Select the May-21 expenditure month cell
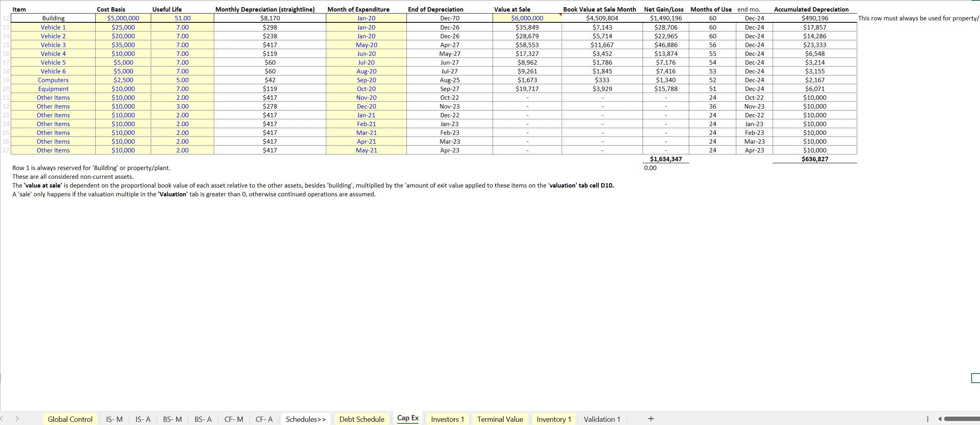The height and width of the screenshot is (425, 980). pyautogui.click(x=366, y=150)
